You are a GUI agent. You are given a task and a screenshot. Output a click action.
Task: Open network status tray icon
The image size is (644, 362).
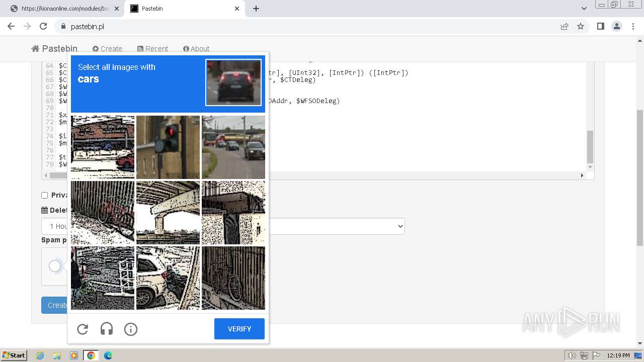tap(584, 355)
